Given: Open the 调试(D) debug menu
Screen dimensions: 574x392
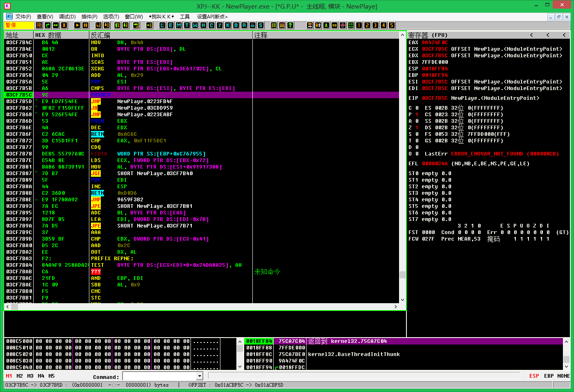Looking at the screenshot, I should [x=67, y=17].
